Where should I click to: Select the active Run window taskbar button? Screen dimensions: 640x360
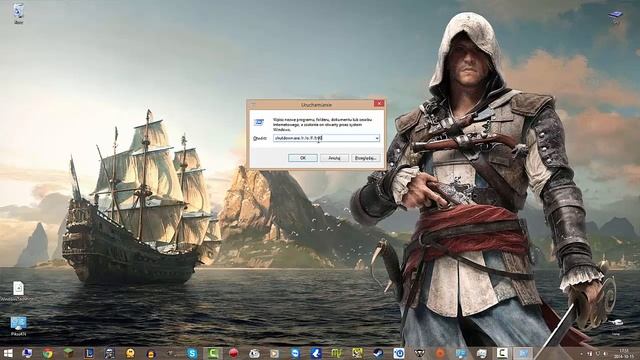[523, 353]
